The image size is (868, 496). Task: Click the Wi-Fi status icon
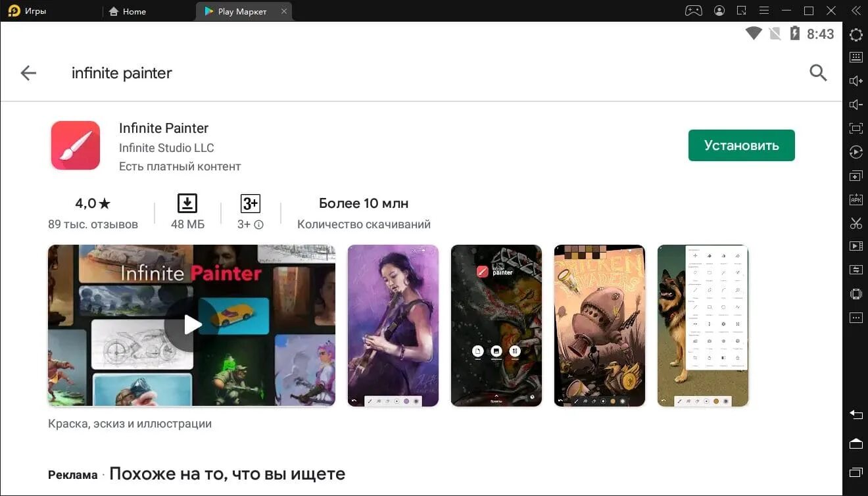tap(754, 34)
